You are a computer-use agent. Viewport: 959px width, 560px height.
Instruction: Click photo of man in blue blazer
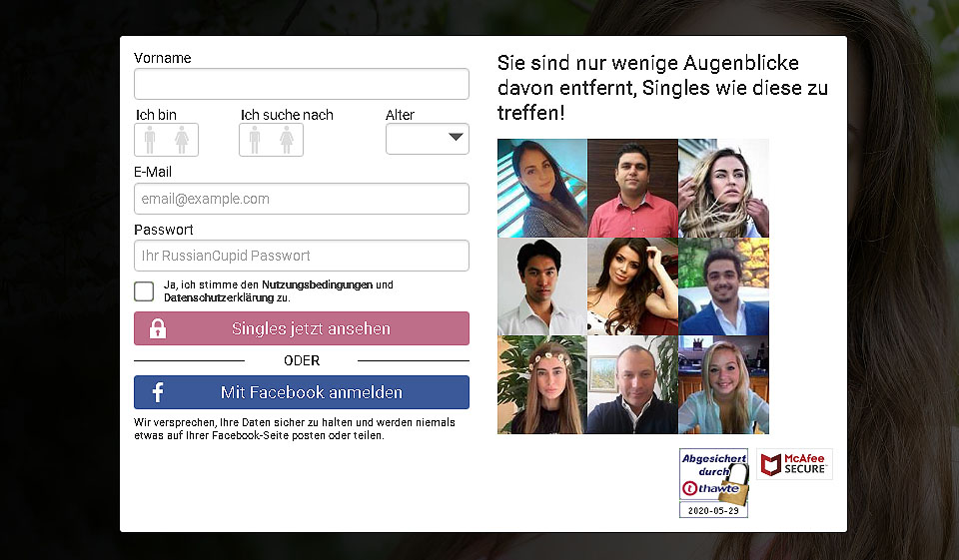723,286
